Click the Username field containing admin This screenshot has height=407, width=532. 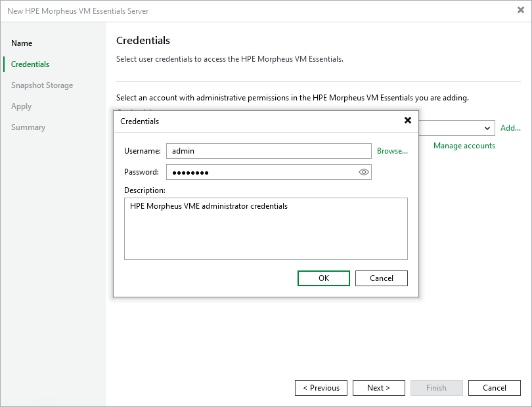[269, 151]
